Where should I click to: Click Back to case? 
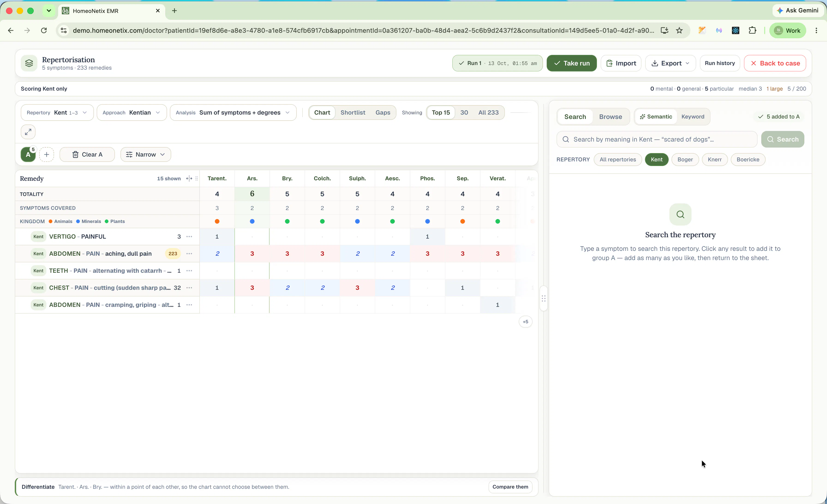point(775,63)
